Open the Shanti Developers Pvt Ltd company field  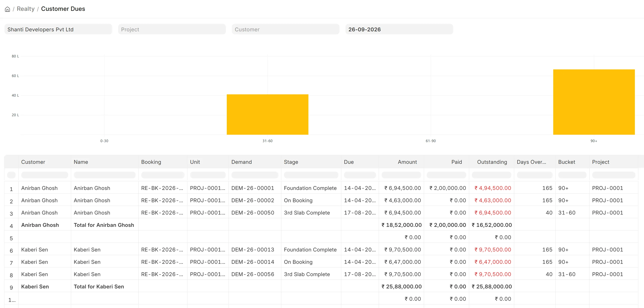(58, 29)
